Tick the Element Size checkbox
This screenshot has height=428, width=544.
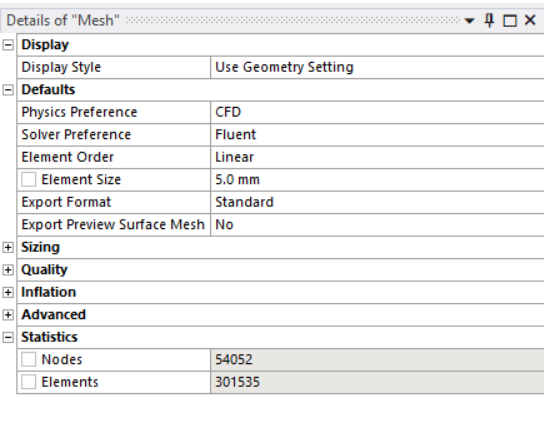click(x=28, y=180)
